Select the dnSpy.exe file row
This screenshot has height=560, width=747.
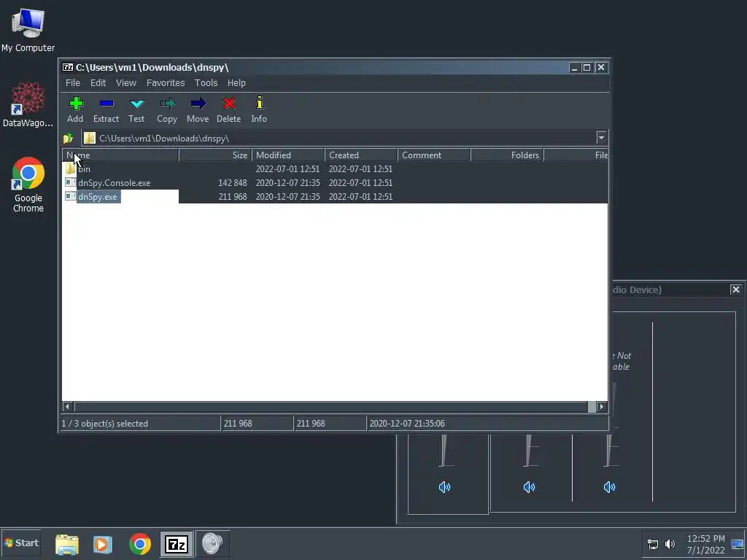pyautogui.click(x=335, y=197)
